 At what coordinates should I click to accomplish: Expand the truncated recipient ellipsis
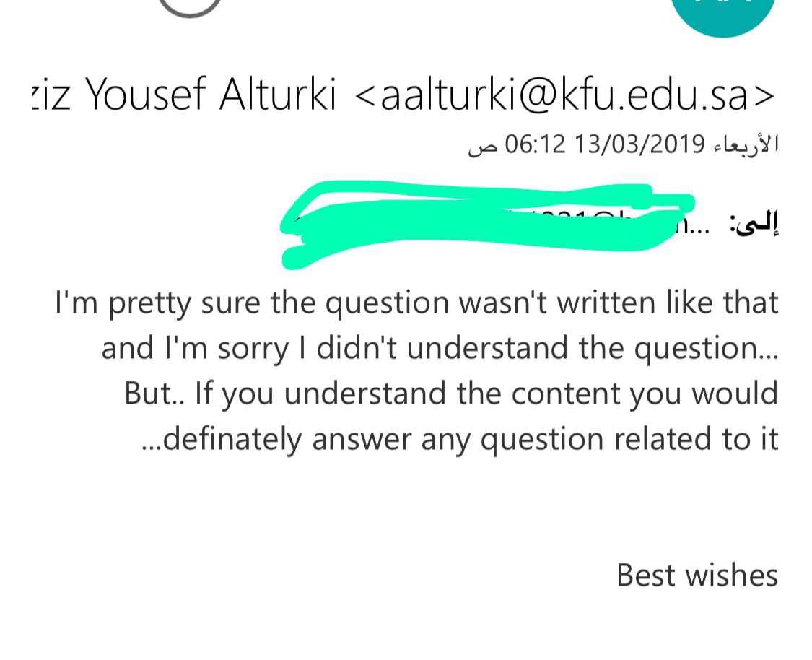coord(697,227)
